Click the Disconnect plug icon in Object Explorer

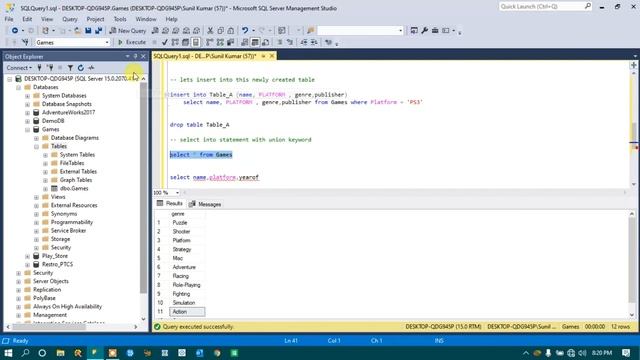tap(50, 68)
